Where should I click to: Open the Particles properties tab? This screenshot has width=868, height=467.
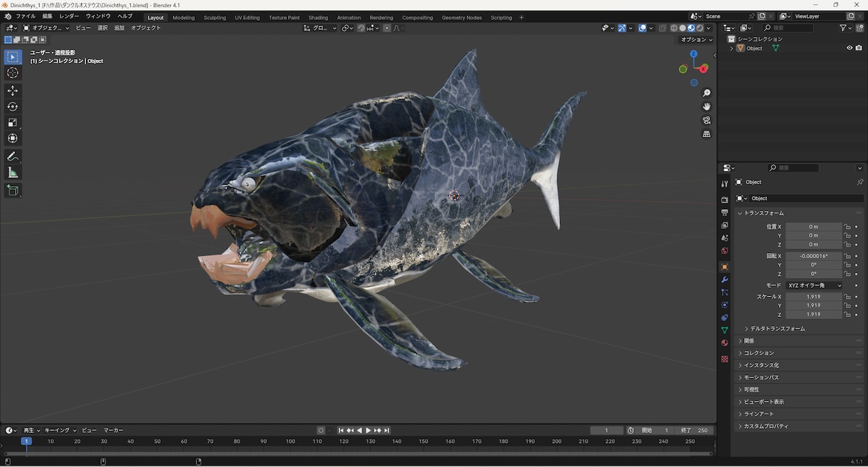(x=725, y=292)
